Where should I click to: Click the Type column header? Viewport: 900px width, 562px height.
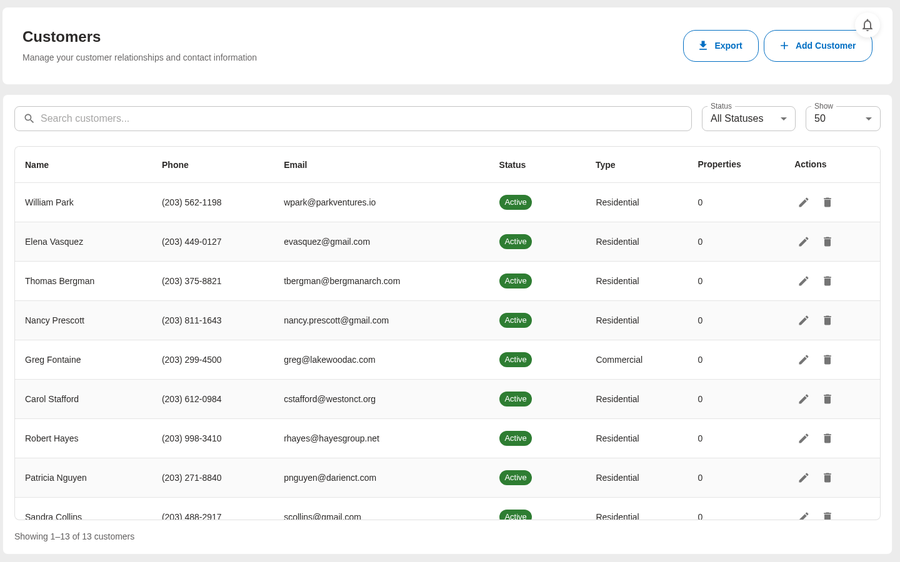pos(605,165)
